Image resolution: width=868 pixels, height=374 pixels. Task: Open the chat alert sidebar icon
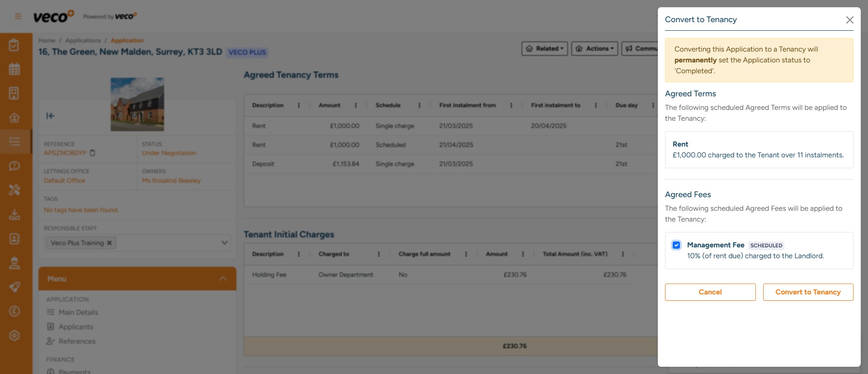coord(14,166)
